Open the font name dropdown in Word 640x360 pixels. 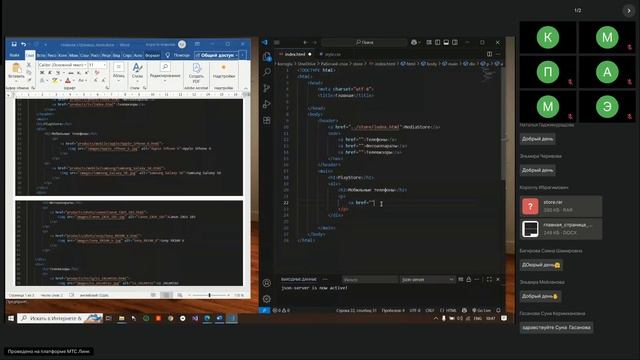coord(85,65)
